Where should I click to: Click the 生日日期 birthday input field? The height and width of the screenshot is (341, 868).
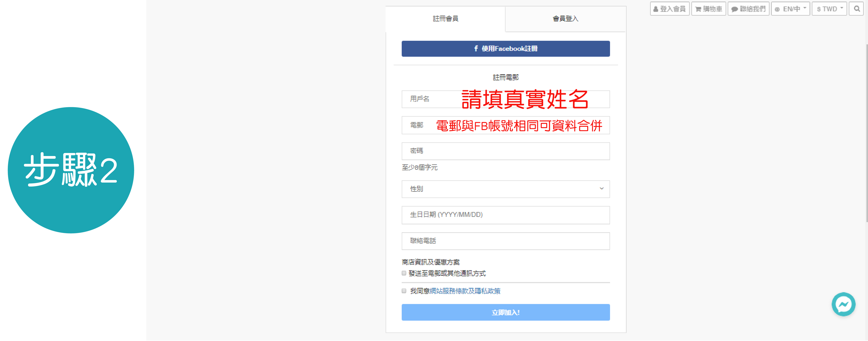505,215
